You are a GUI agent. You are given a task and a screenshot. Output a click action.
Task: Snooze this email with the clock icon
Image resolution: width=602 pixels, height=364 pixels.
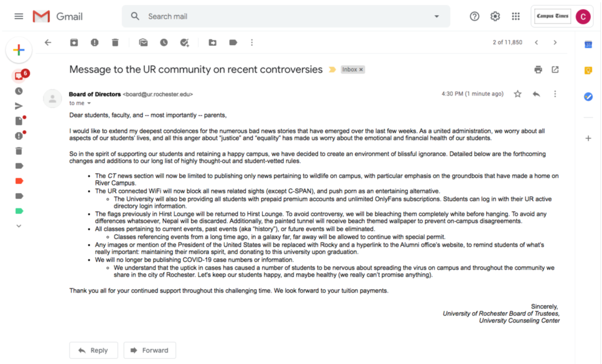pos(165,42)
